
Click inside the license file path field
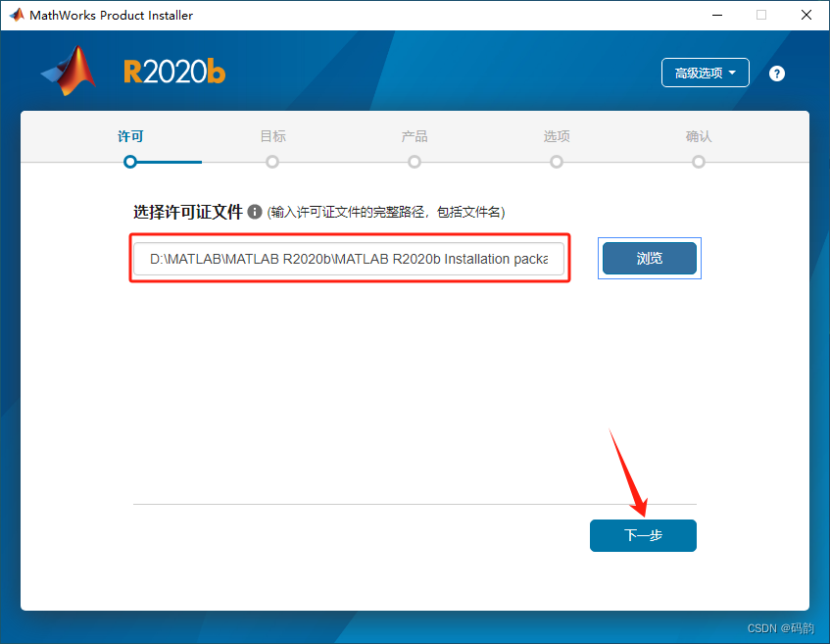coord(348,258)
